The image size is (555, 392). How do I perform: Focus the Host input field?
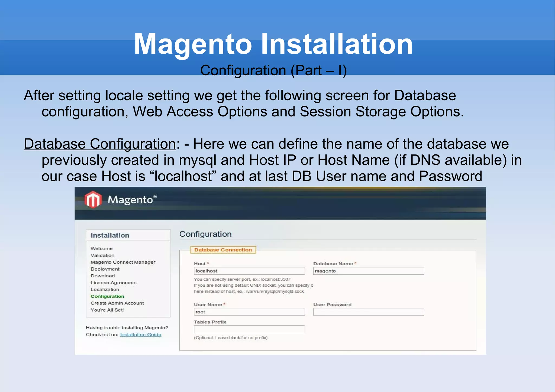coord(249,271)
